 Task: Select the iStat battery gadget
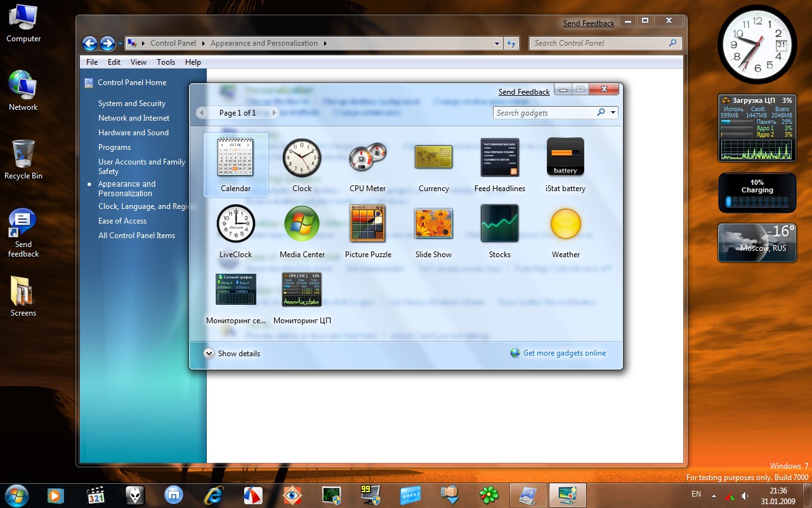[x=565, y=164]
